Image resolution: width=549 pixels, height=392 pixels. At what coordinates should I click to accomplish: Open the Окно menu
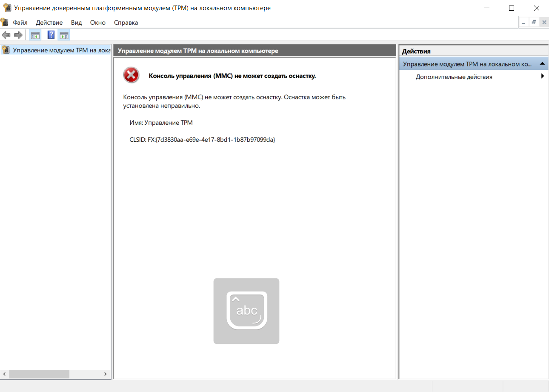[98, 23]
